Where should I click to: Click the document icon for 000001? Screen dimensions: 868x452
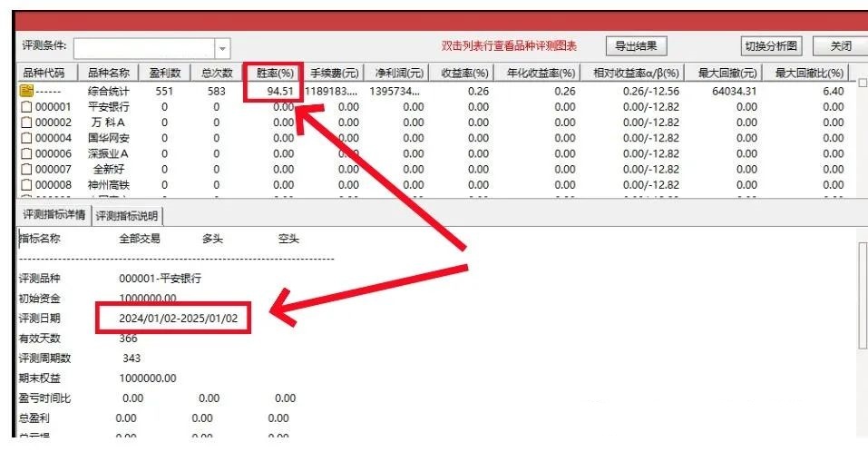pyautogui.click(x=26, y=107)
